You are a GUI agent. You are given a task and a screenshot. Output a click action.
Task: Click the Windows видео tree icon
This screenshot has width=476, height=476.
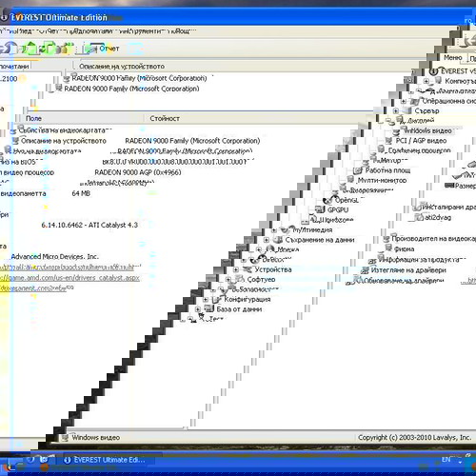[397, 130]
